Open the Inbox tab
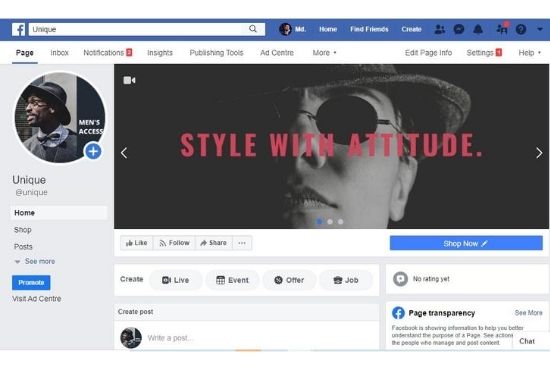Screen dimensions: 550x370 click(59, 53)
